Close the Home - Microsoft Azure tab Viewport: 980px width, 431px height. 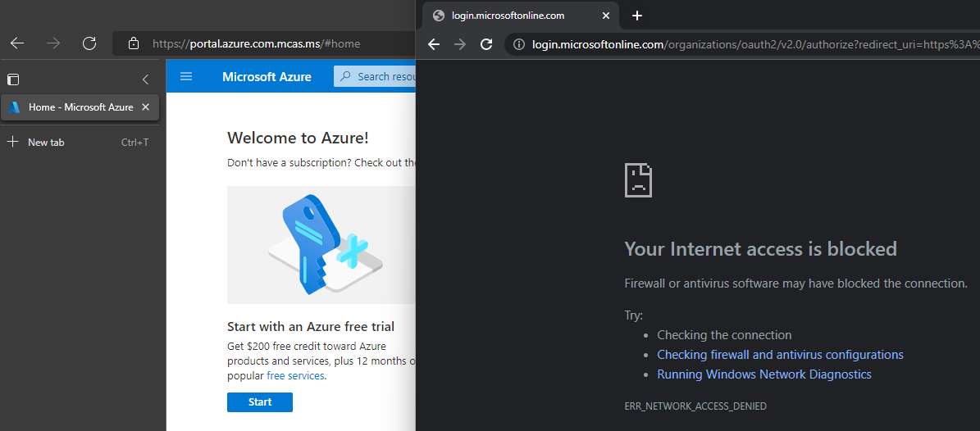146,107
